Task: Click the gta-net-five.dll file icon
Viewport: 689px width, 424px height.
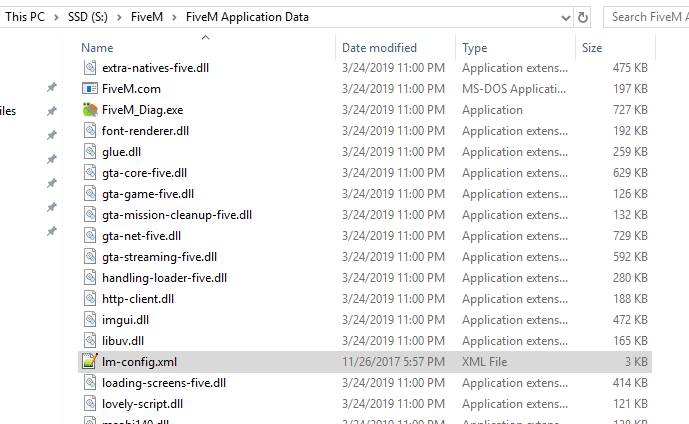Action: click(x=90, y=236)
